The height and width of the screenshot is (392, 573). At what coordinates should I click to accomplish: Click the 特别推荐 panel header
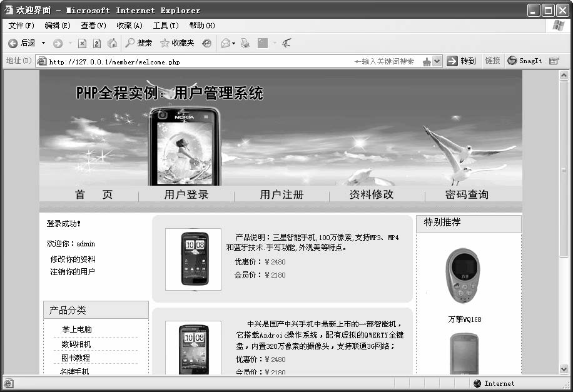(x=469, y=223)
